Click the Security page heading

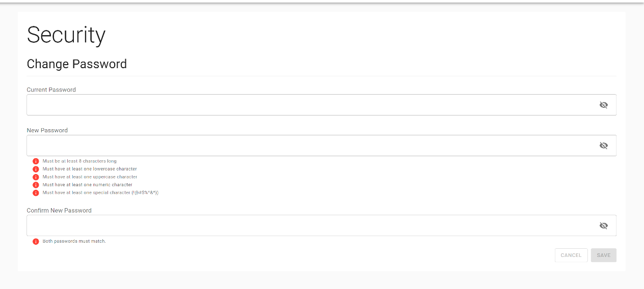tap(66, 35)
